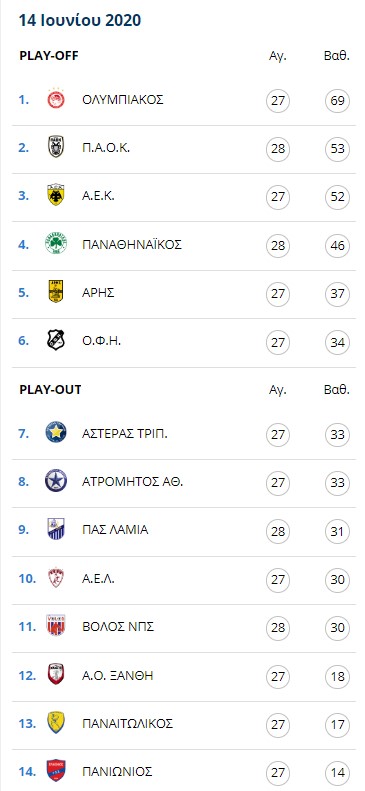Click the PLAY-OFF section heading
365x791 pixels.
(49, 55)
